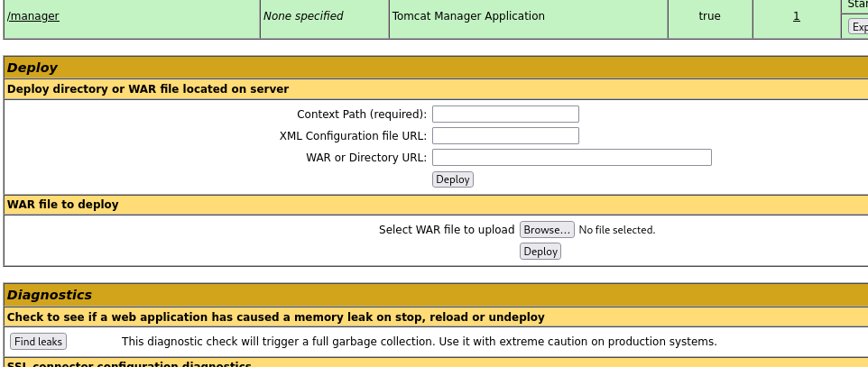Click the "WAR or Directory URL:" label
This screenshot has width=868, height=367.
(x=366, y=158)
